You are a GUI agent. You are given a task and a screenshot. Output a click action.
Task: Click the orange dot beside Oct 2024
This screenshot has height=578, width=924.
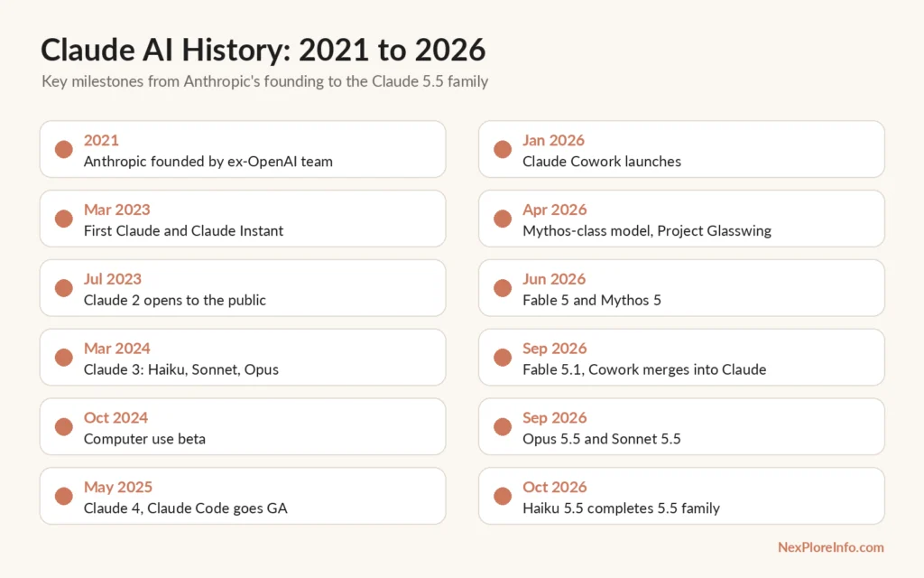click(x=64, y=426)
